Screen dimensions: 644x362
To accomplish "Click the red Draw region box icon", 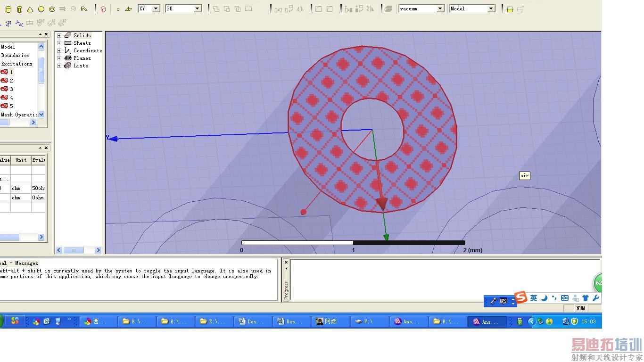I will click(x=103, y=9).
